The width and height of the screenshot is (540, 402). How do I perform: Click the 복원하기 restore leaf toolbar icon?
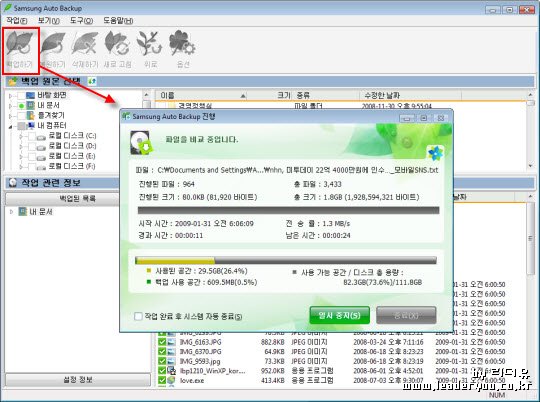[52, 43]
